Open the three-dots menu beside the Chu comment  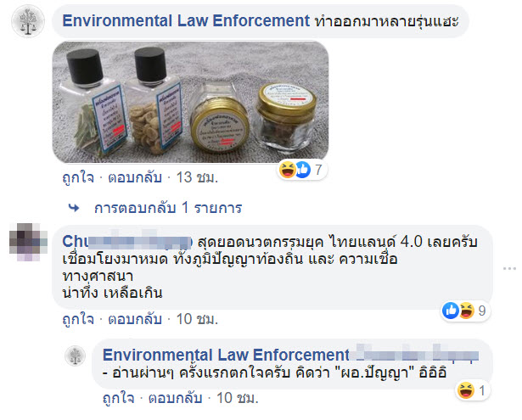[x=509, y=268]
